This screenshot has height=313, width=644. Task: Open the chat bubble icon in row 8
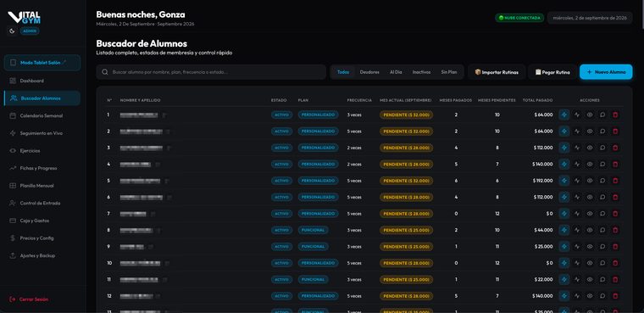[x=602, y=230]
